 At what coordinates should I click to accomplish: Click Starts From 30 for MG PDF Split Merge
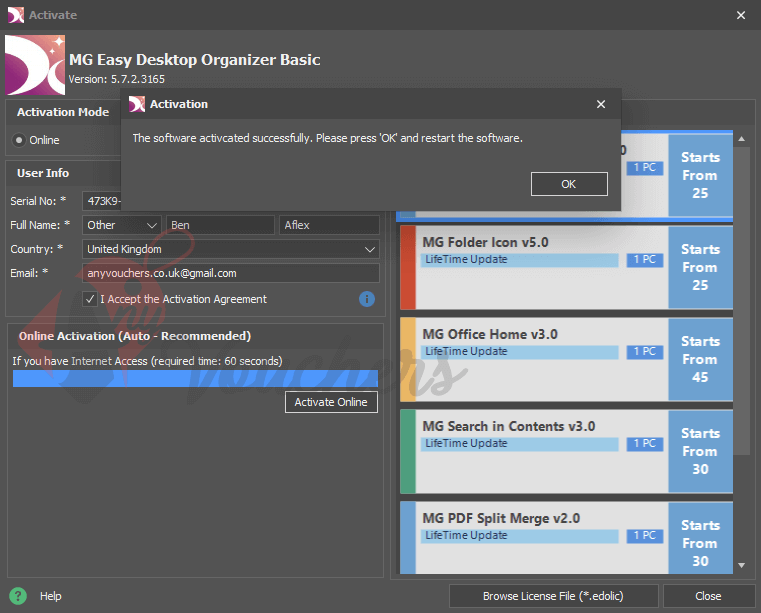point(700,538)
